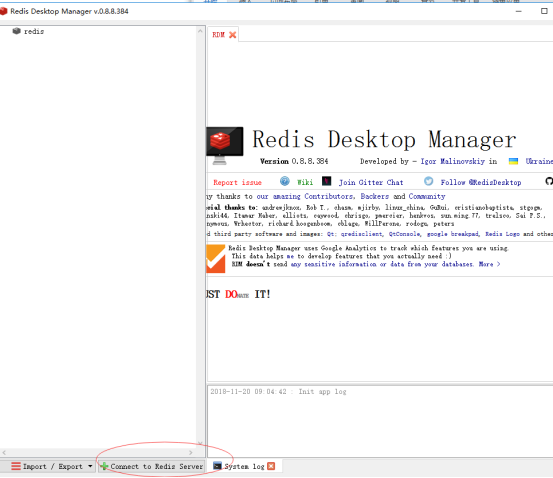Select the redis connection in the tree
The height and width of the screenshot is (478, 553).
(x=34, y=31)
